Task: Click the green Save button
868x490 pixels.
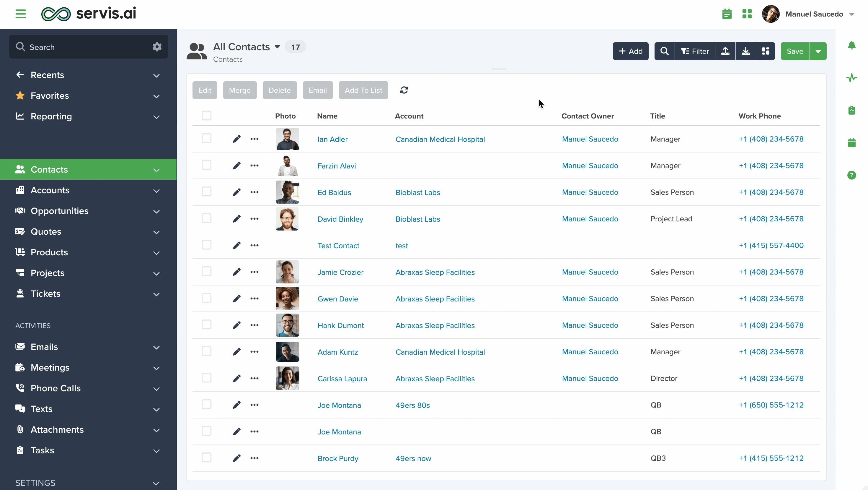Action: coord(795,51)
